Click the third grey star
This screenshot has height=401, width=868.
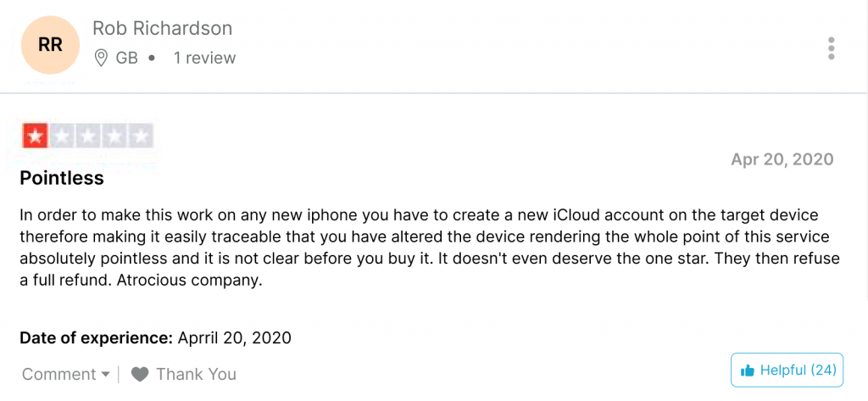pos(88,136)
